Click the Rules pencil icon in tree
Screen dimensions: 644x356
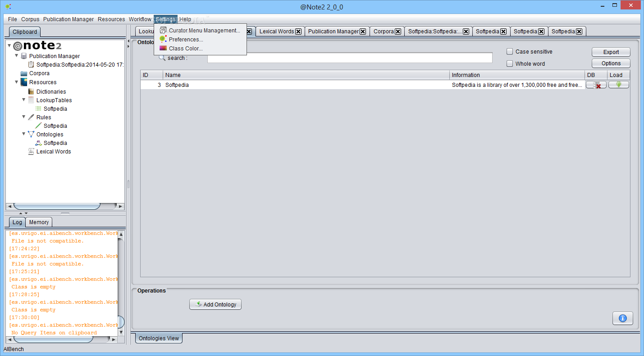click(31, 117)
